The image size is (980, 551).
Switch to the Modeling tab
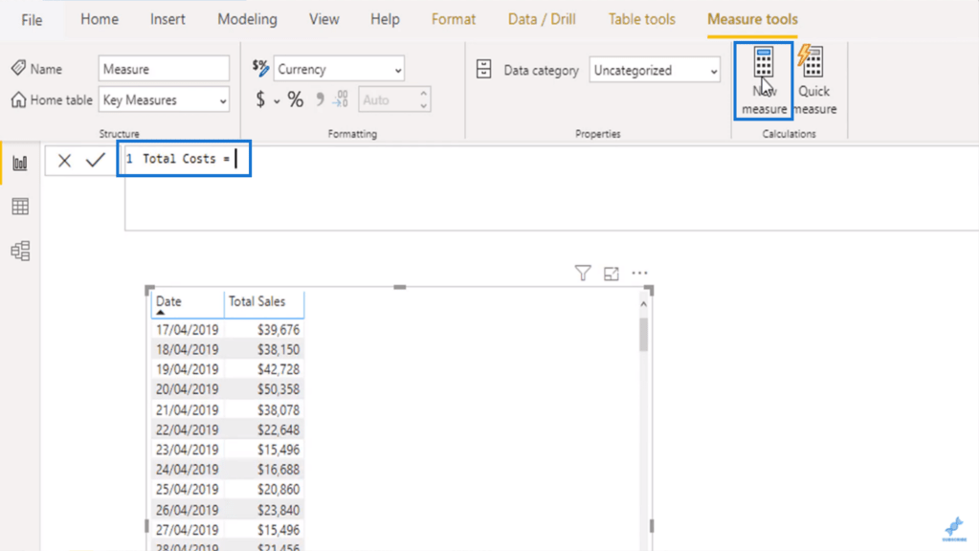pos(248,19)
